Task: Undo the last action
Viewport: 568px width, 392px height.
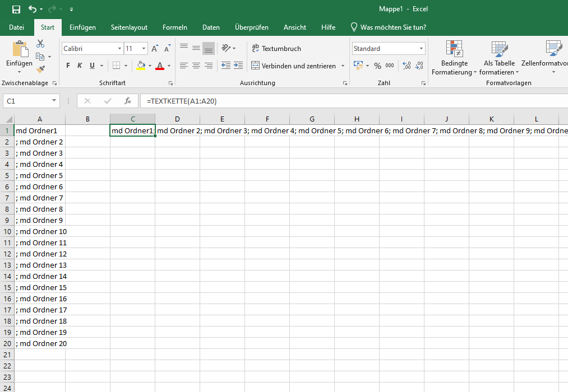Action: 32,9
